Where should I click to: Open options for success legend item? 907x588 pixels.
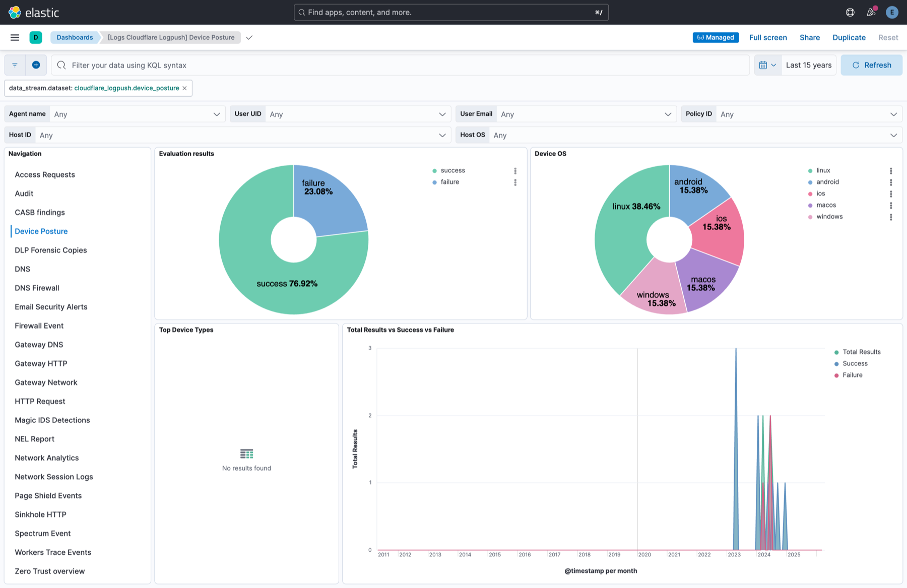515,171
